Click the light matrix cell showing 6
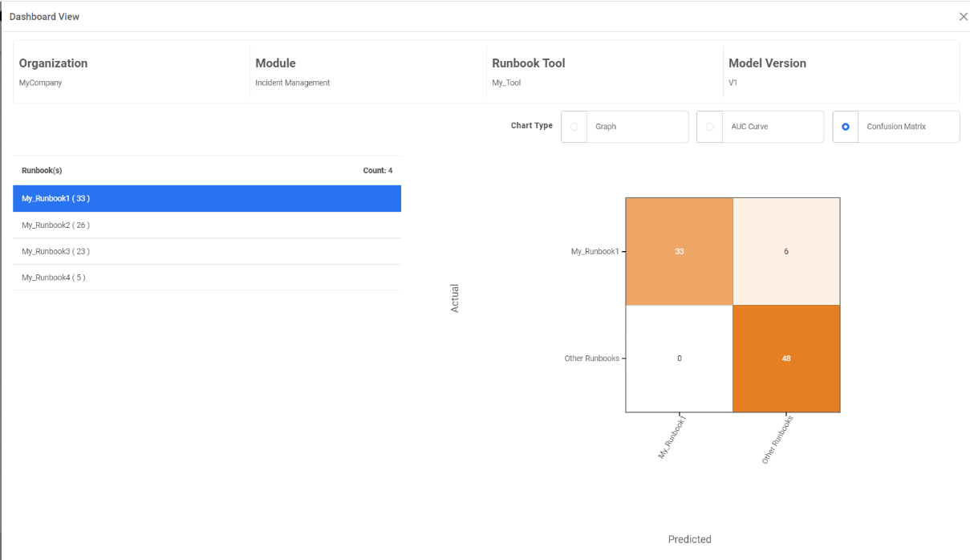The image size is (970, 560). [x=786, y=251]
